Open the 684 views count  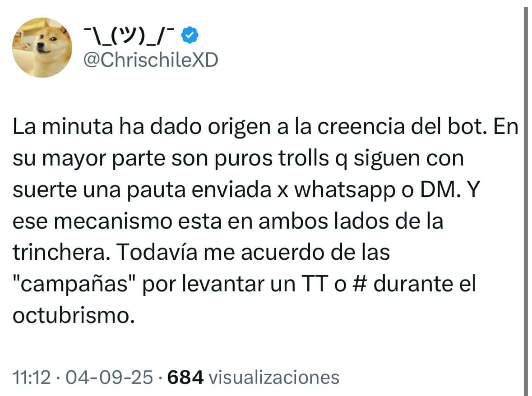pyautogui.click(x=185, y=377)
